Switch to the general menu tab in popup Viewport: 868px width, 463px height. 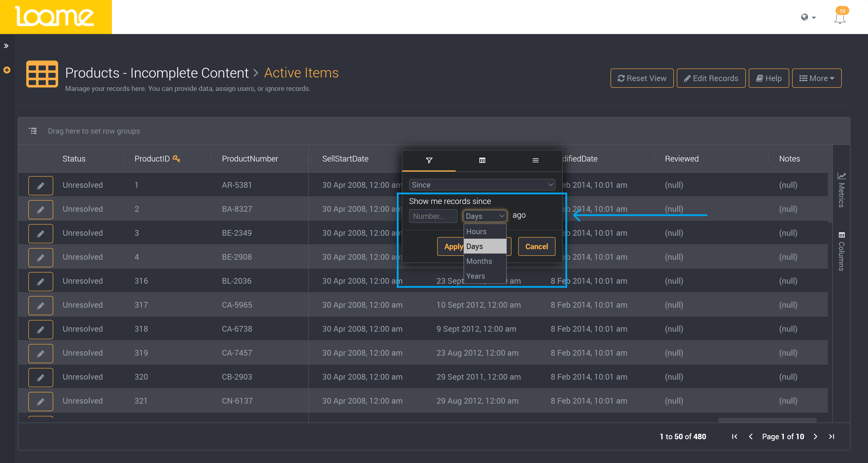[x=535, y=160]
